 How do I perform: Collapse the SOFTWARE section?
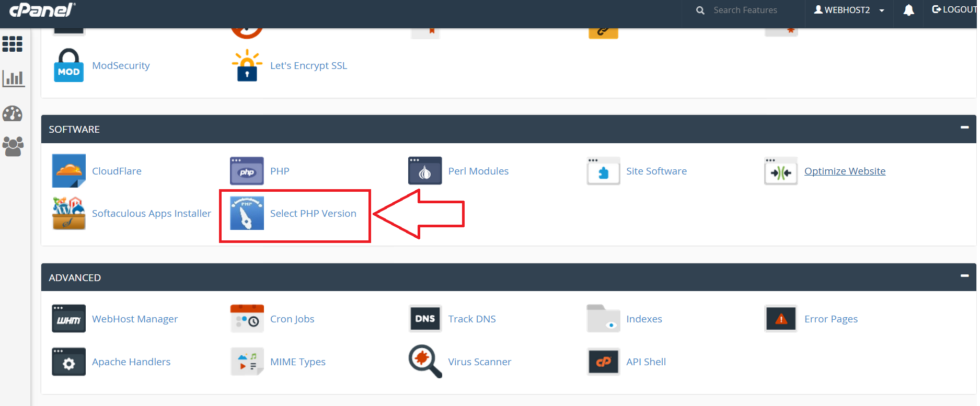(x=965, y=127)
